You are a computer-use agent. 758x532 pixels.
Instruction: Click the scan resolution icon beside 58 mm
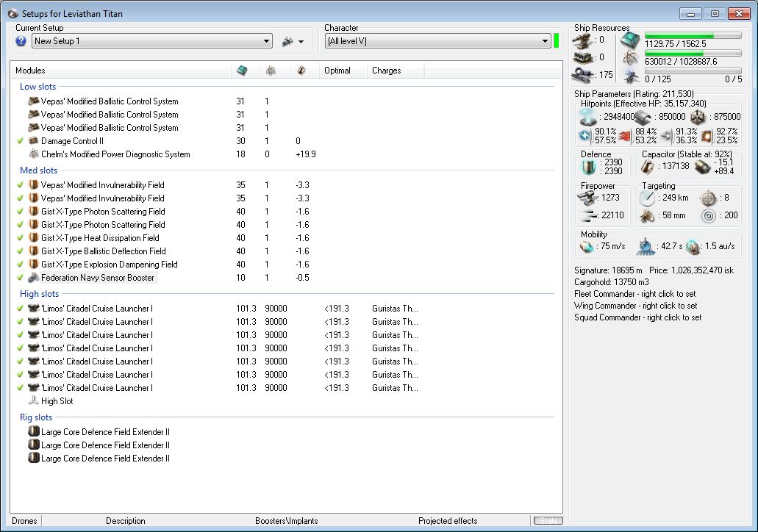point(647,215)
